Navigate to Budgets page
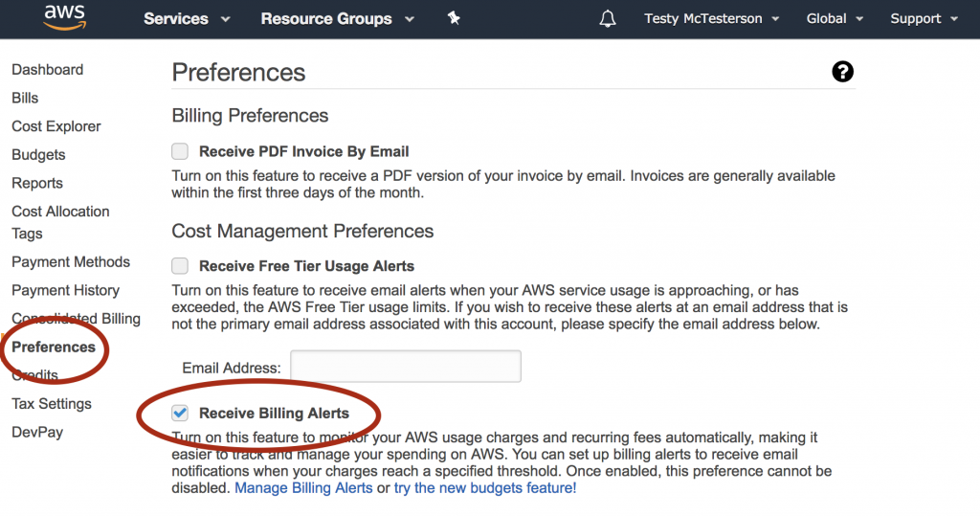This screenshot has width=980, height=516. click(38, 154)
